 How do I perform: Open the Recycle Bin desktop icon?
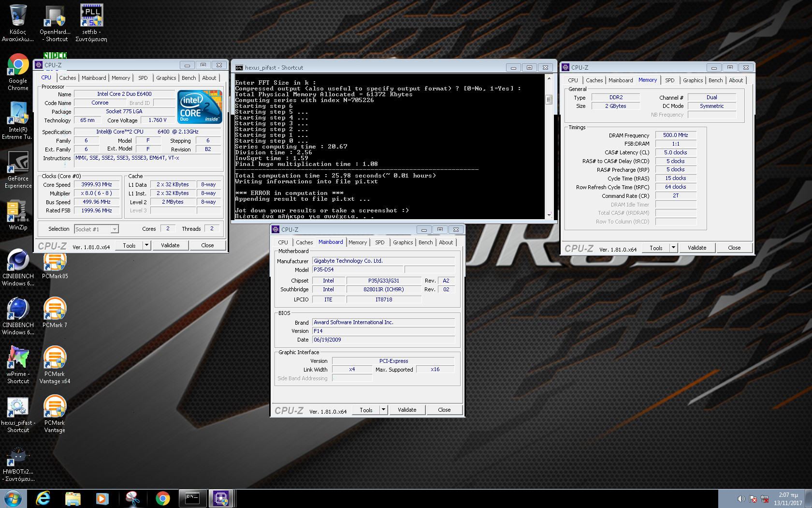point(18,22)
